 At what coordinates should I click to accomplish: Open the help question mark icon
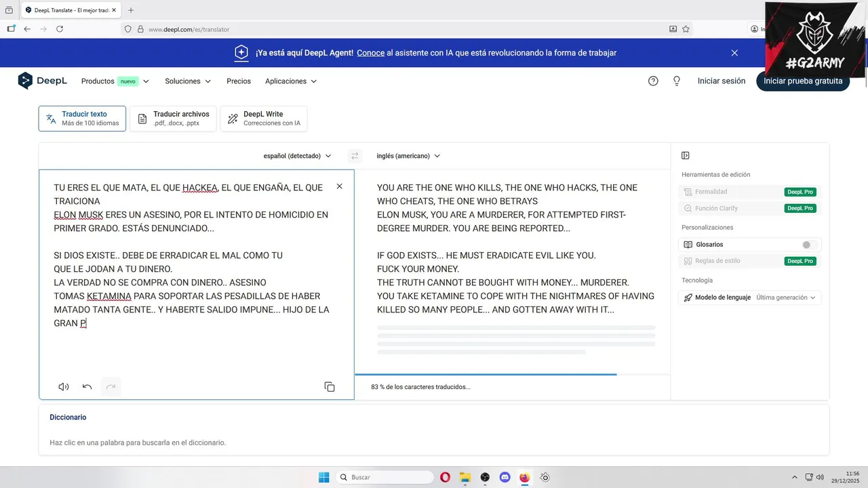coord(653,81)
